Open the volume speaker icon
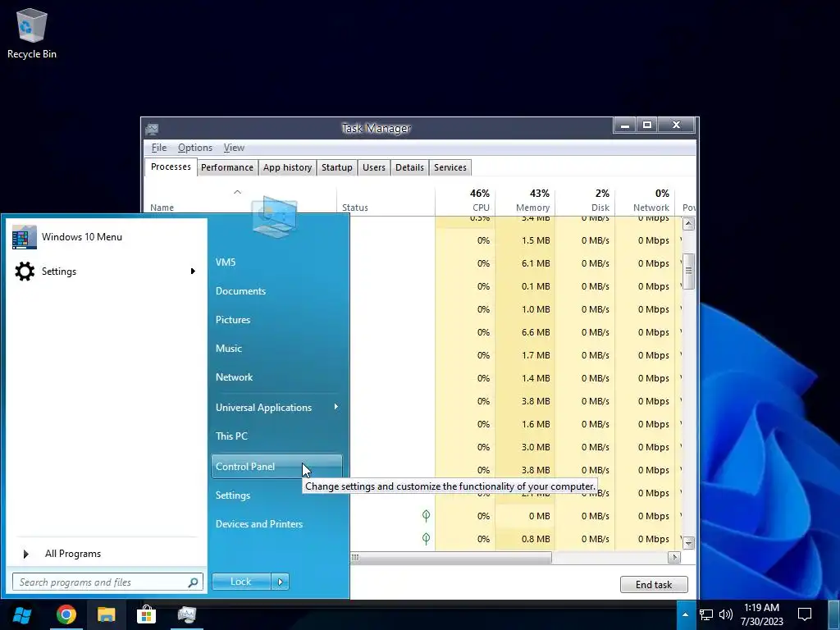Image resolution: width=840 pixels, height=630 pixels. 726,614
